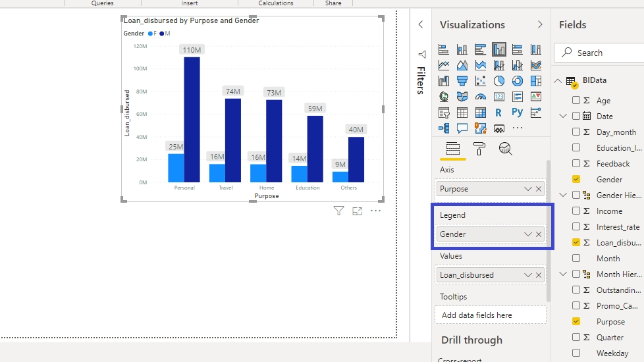Image resolution: width=644 pixels, height=362 pixels.
Task: Collapse the BIData table
Action: coord(558,80)
